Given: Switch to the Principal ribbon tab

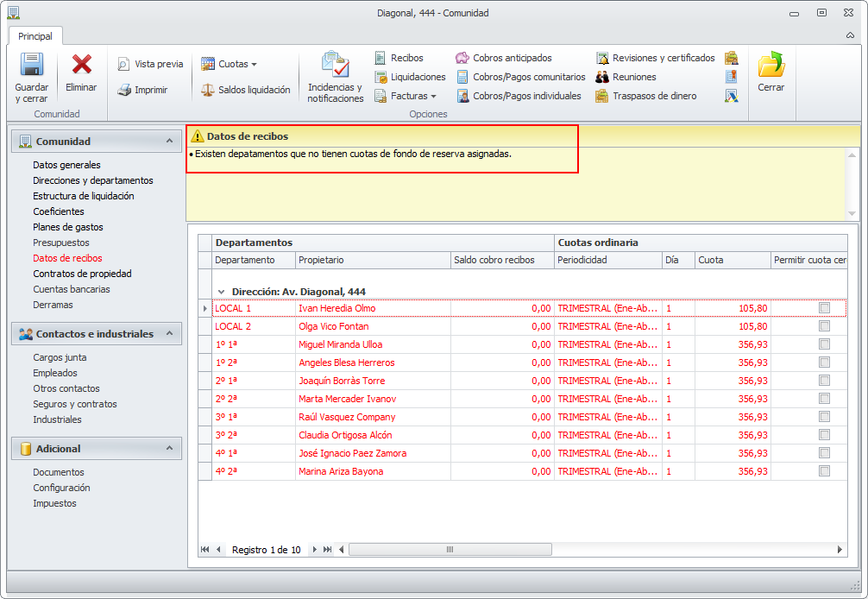Looking at the screenshot, I should [x=35, y=36].
